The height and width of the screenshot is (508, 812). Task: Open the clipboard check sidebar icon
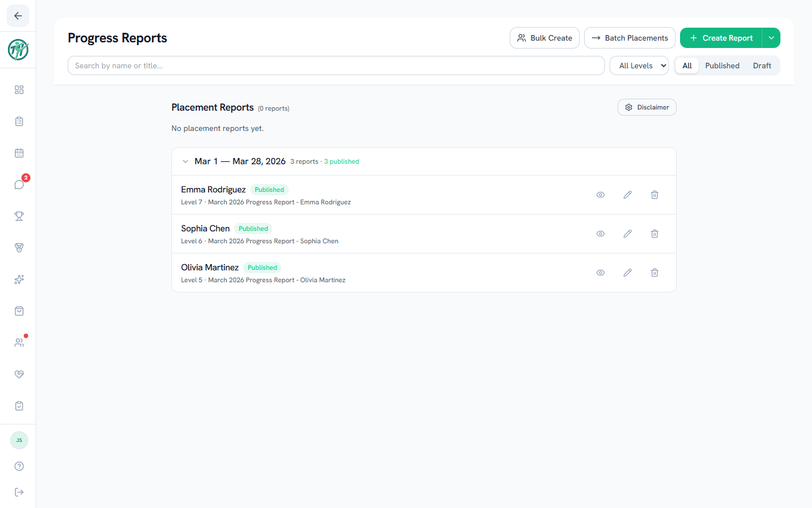[19, 406]
